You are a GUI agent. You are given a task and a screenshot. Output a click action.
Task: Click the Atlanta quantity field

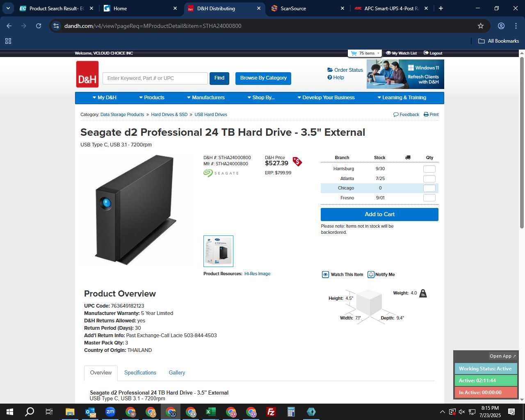(429, 179)
